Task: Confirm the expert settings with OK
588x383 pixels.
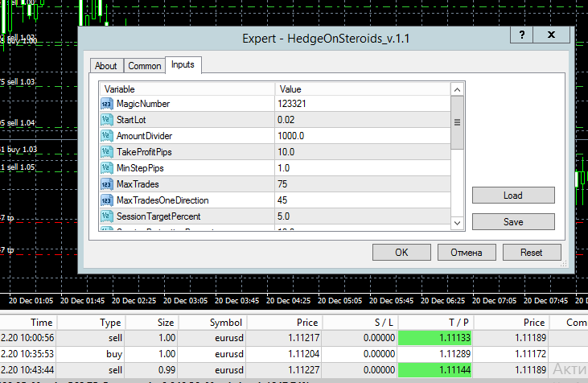Action: 401,253
